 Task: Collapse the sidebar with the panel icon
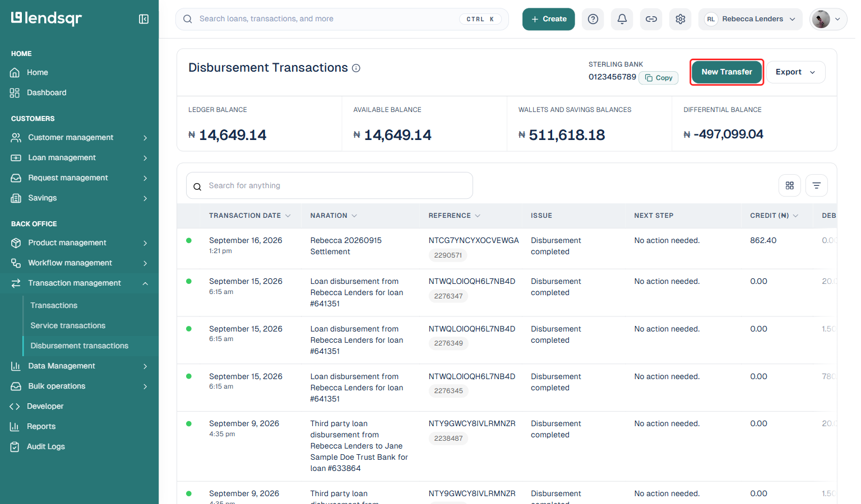pos(143,19)
